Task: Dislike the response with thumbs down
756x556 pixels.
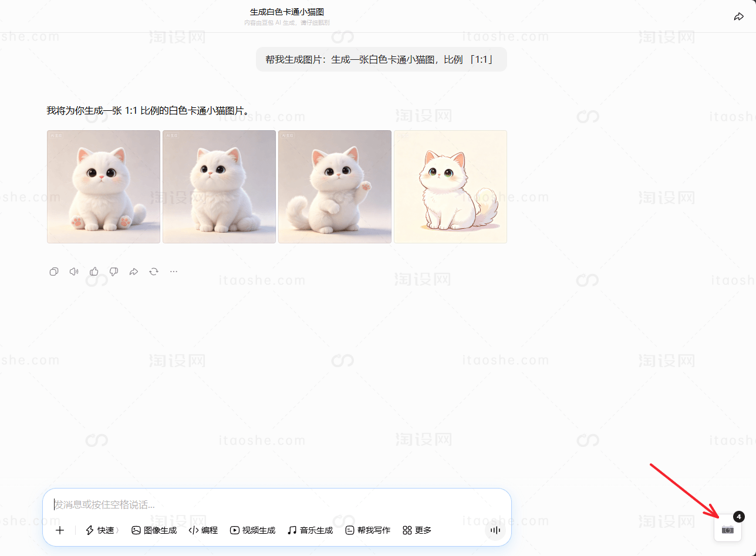Action: [x=114, y=272]
